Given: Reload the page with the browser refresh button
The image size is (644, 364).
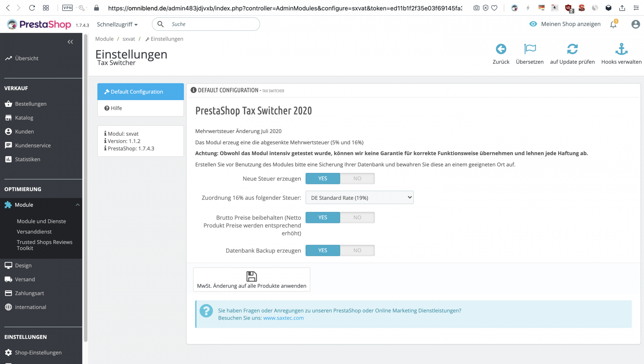Looking at the screenshot, I should pos(32,8).
